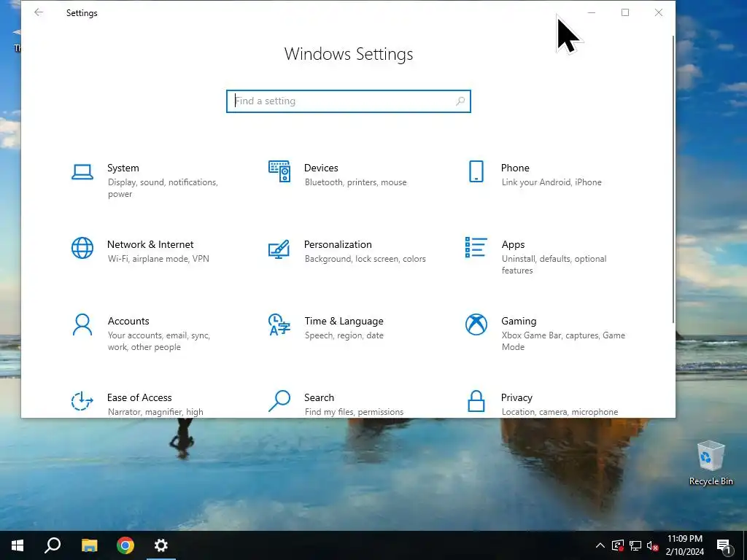
Task: Click the muted volume tray icon
Action: (652, 545)
